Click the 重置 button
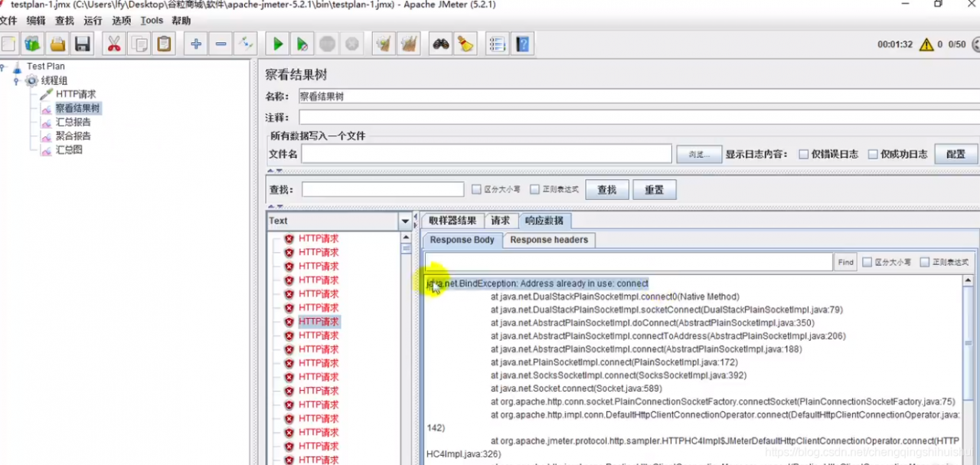Screen dimensions: 980x465 click(x=654, y=189)
